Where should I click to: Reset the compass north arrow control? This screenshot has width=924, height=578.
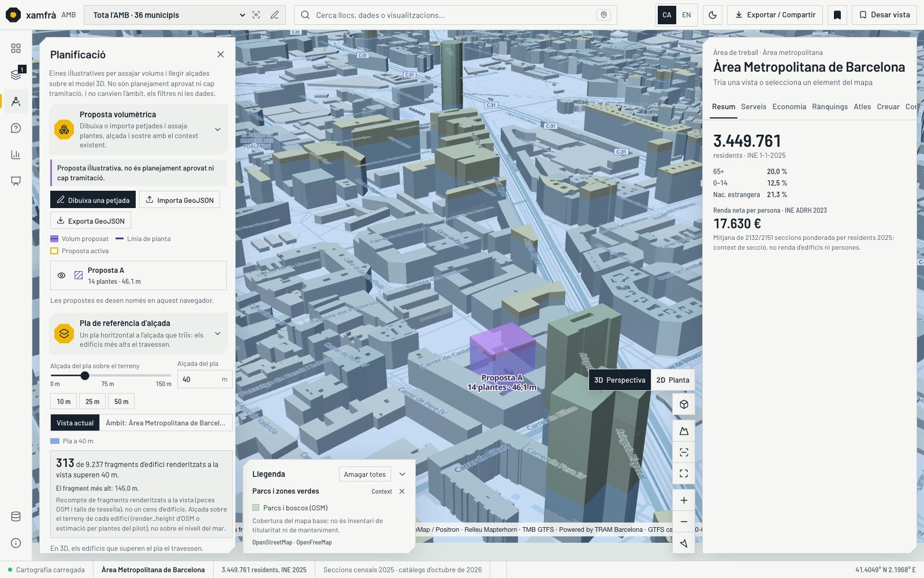coord(684,543)
